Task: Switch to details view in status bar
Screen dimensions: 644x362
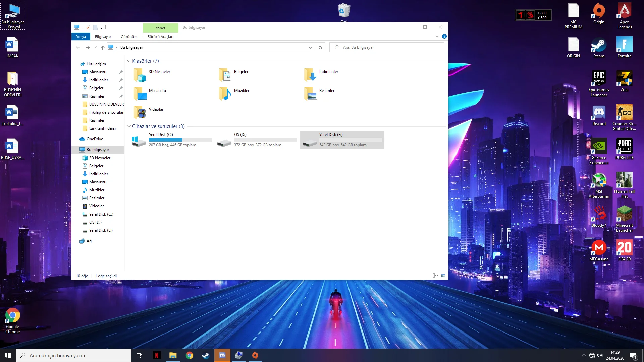Action: pyautogui.click(x=435, y=276)
